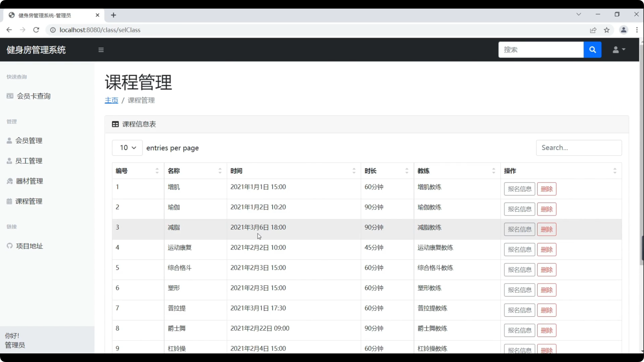The height and width of the screenshot is (362, 644).
Task: Click the browser share page icon
Action: (593, 30)
